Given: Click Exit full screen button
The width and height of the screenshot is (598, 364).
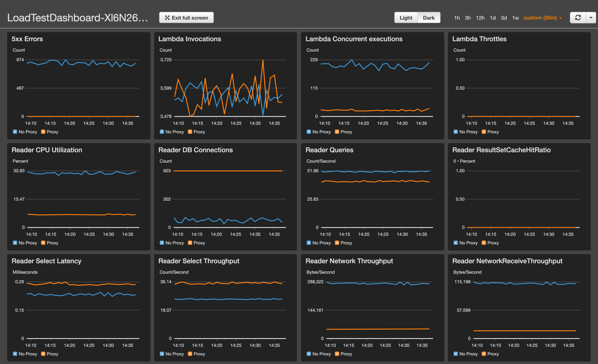Looking at the screenshot, I should click(x=186, y=18).
